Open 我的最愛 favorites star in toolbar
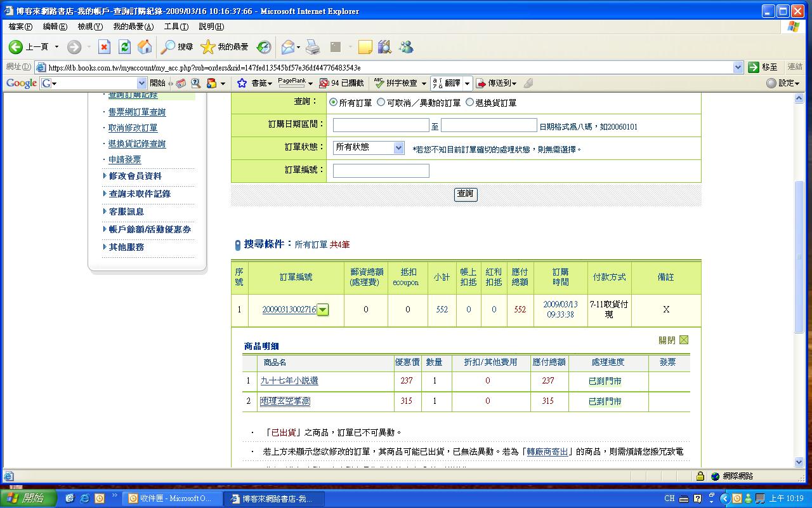This screenshot has width=812, height=508. click(225, 46)
